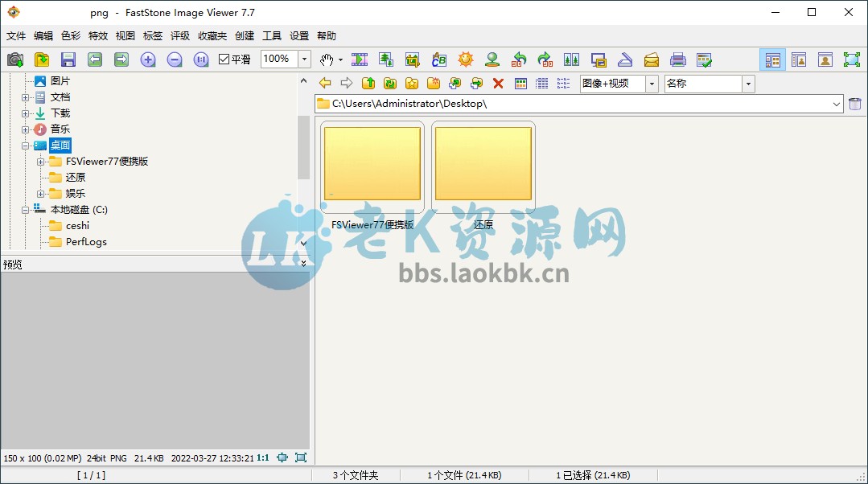The height and width of the screenshot is (484, 868).
Task: Start the slideshow film icon
Action: [x=360, y=59]
